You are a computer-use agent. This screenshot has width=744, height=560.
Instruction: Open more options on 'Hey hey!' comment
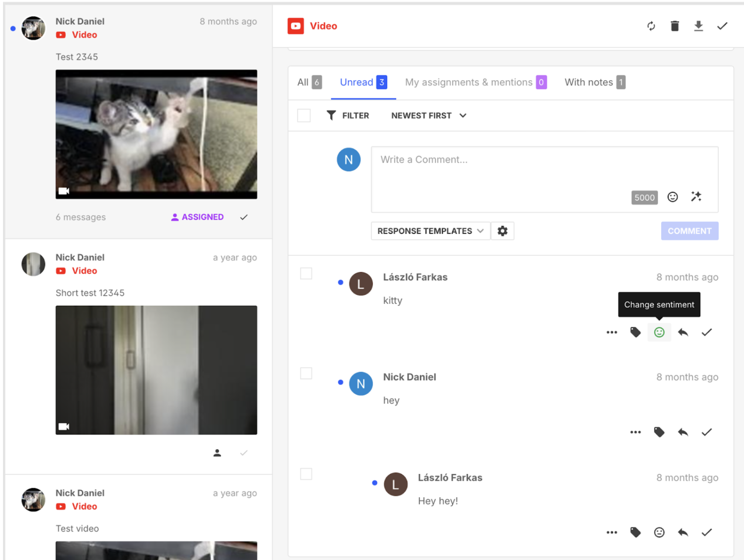612,532
